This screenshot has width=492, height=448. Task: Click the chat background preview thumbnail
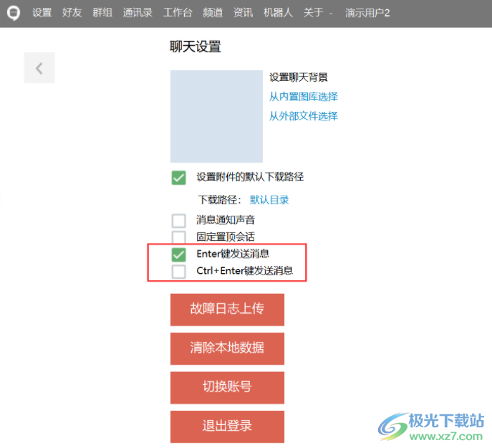216,116
